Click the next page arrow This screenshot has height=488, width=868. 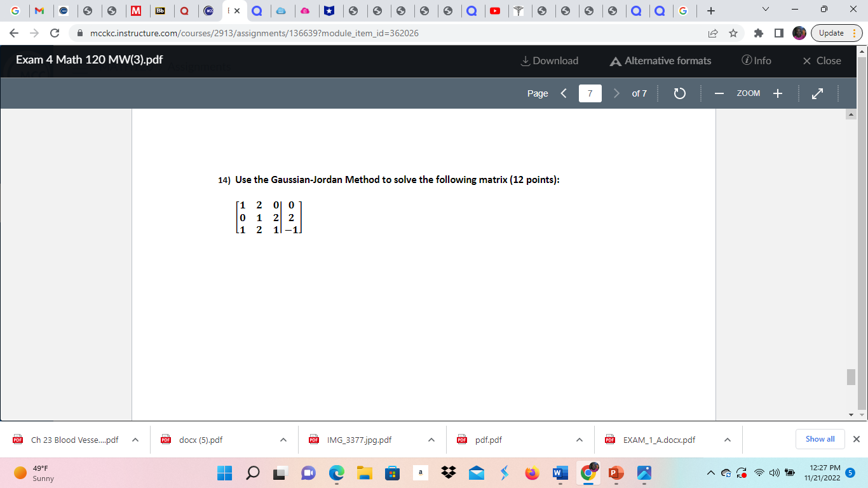point(616,93)
